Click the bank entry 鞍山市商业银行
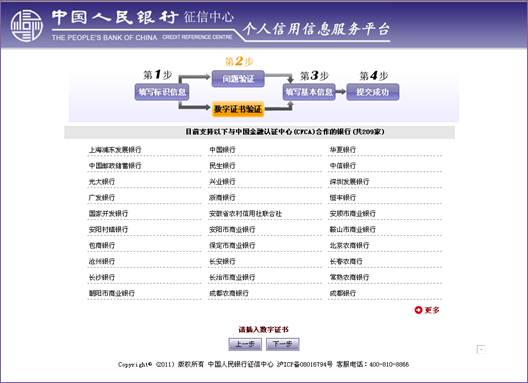This screenshot has height=383, width=528. pyautogui.click(x=352, y=229)
